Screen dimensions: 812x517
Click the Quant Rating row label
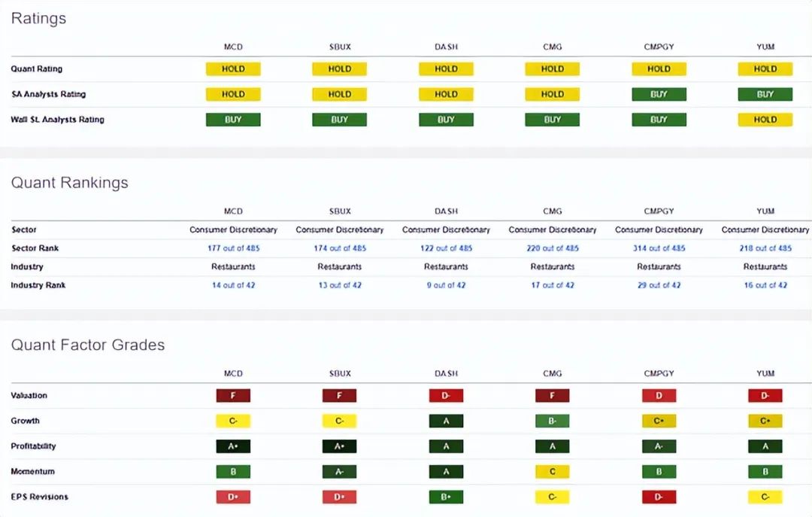point(36,69)
